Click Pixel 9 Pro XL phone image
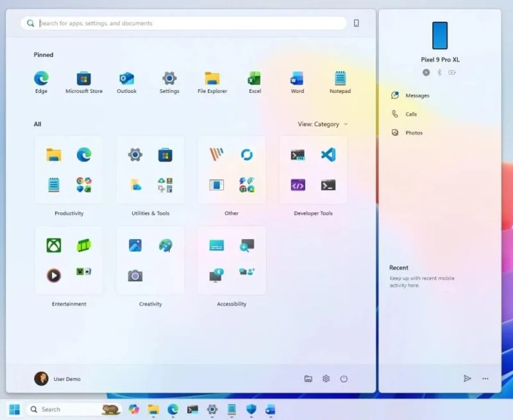Screen dimensions: 513x420 coord(440,35)
